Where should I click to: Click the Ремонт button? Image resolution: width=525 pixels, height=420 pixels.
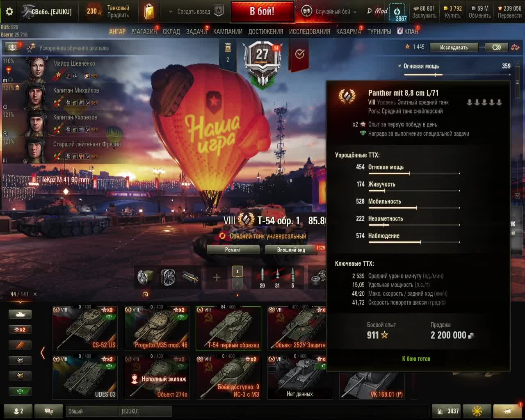click(x=233, y=250)
